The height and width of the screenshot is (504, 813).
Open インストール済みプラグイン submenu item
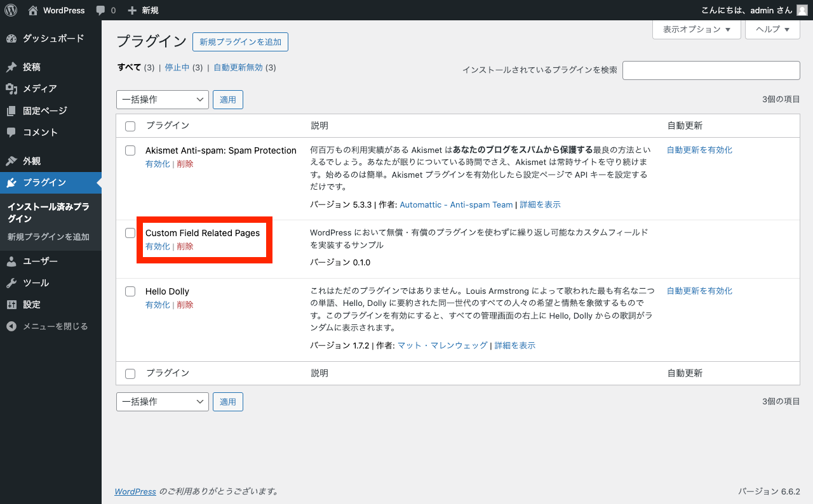[x=48, y=213]
